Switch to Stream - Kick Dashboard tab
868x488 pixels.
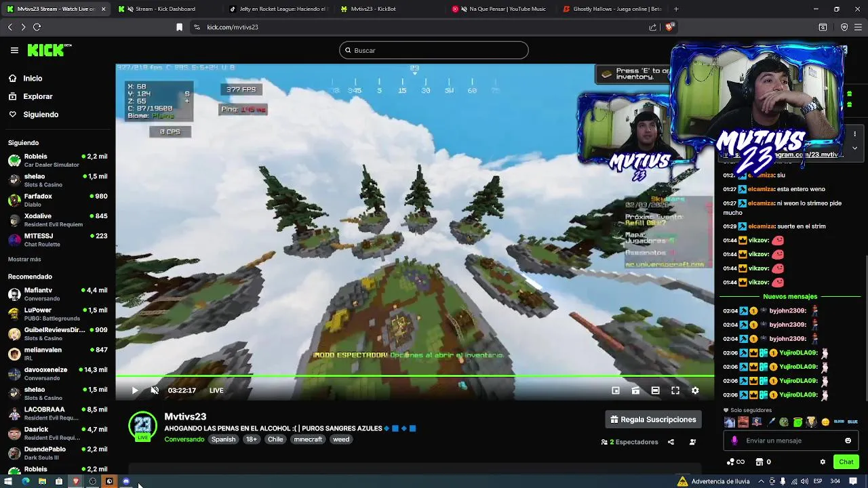164,9
